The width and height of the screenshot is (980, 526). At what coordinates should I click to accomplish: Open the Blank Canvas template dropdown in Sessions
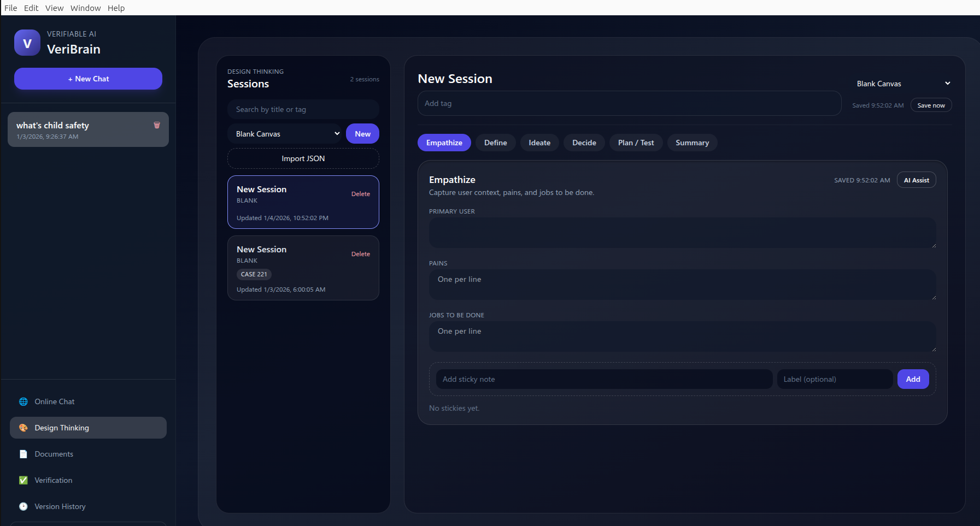pos(284,134)
